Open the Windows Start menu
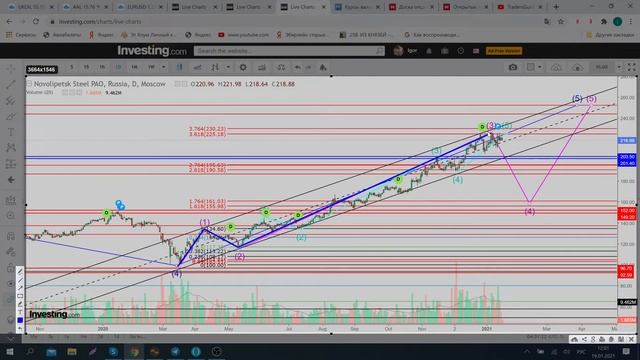The width and height of the screenshot is (640, 360). 10,351
